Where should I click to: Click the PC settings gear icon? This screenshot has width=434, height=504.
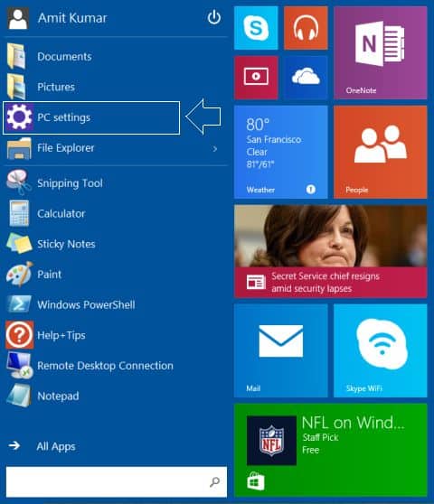19,117
